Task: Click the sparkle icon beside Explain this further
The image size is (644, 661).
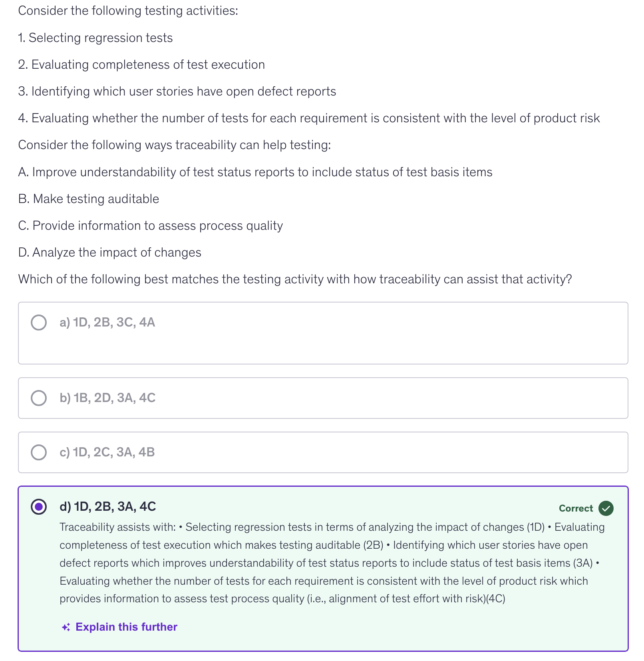Action: (x=66, y=627)
